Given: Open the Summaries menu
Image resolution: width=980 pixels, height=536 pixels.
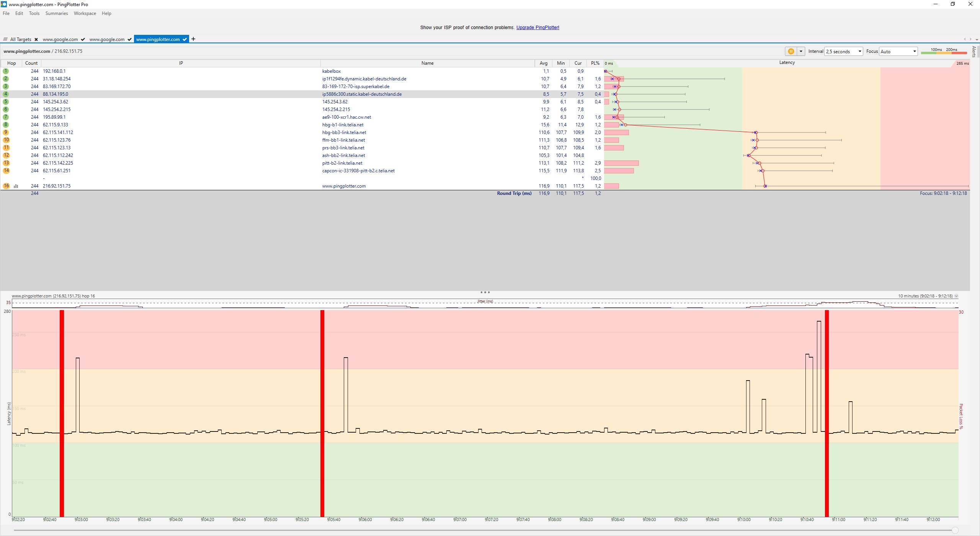Looking at the screenshot, I should tap(56, 13).
